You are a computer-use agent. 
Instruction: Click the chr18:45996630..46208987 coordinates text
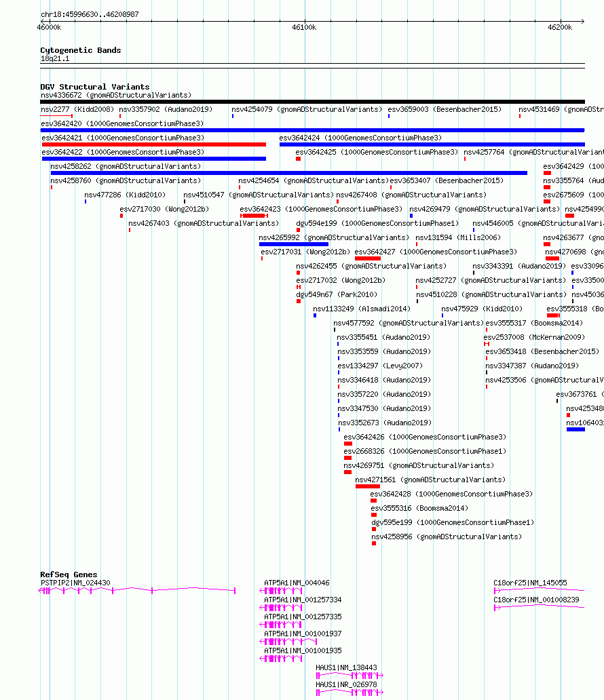[x=90, y=14]
